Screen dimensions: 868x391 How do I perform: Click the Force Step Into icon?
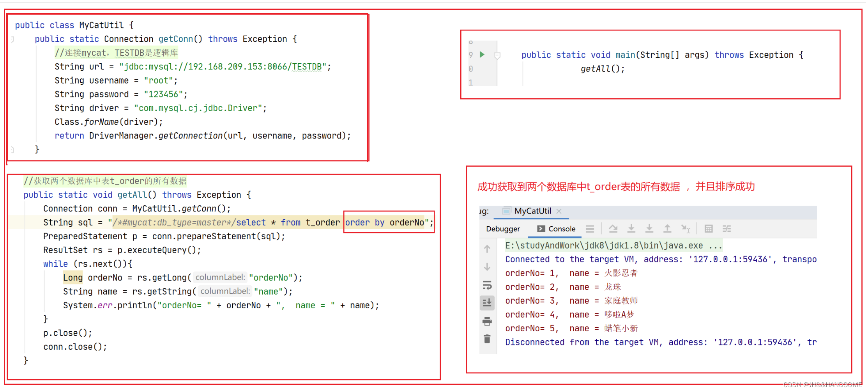coord(649,229)
